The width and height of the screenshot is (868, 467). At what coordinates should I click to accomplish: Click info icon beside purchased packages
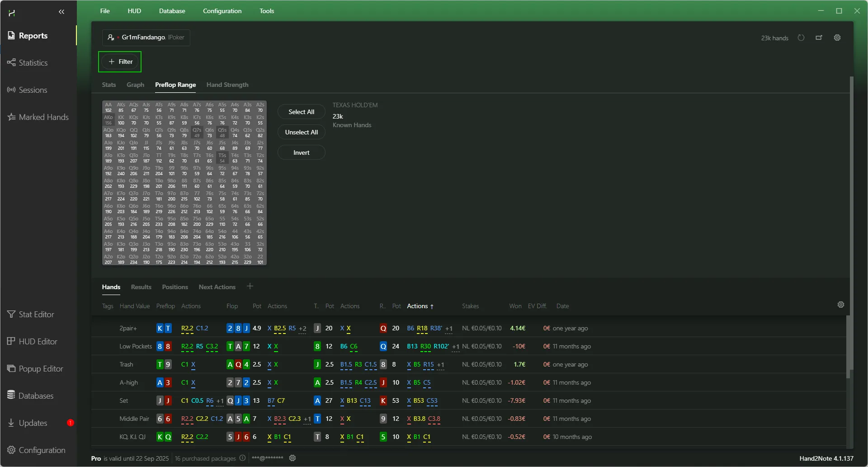pos(242,458)
